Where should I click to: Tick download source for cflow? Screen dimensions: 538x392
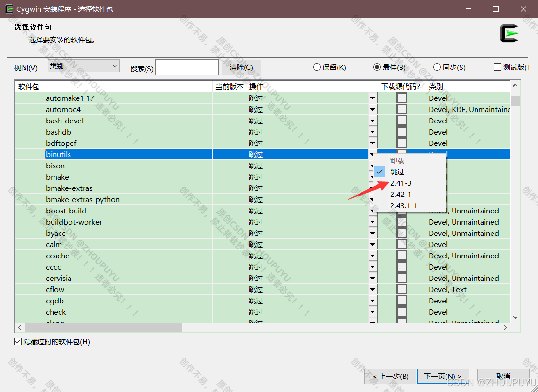402,290
